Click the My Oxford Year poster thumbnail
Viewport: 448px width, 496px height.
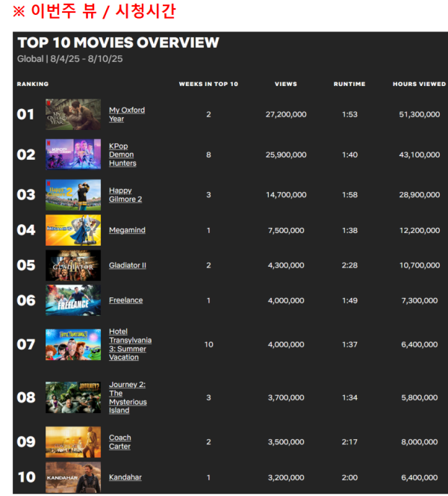click(x=73, y=114)
